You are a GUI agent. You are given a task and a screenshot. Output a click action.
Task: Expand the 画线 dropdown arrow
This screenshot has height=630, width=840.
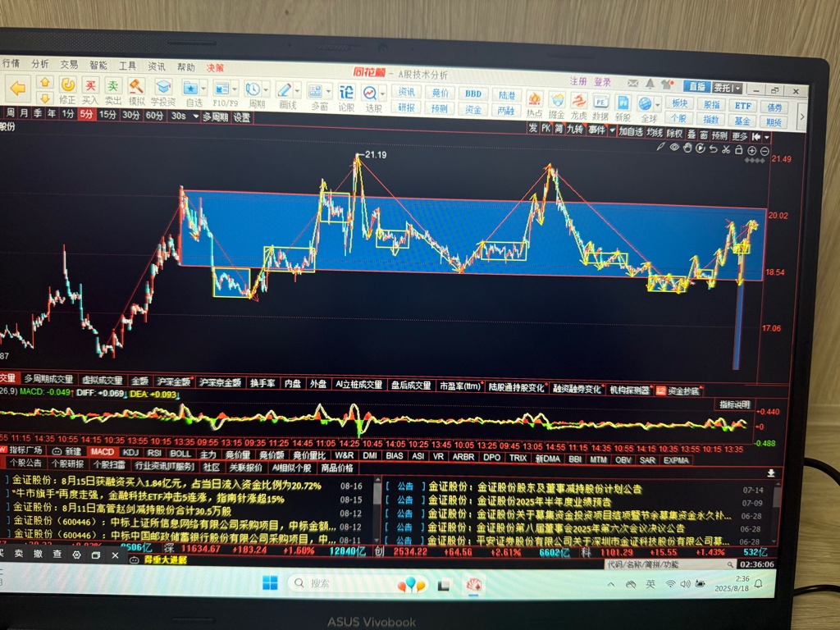[x=297, y=90]
